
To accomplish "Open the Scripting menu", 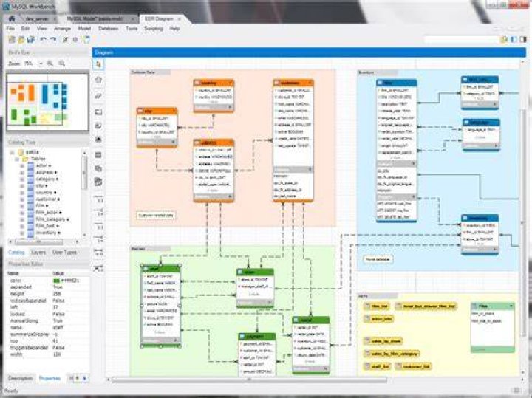I will [x=154, y=29].
